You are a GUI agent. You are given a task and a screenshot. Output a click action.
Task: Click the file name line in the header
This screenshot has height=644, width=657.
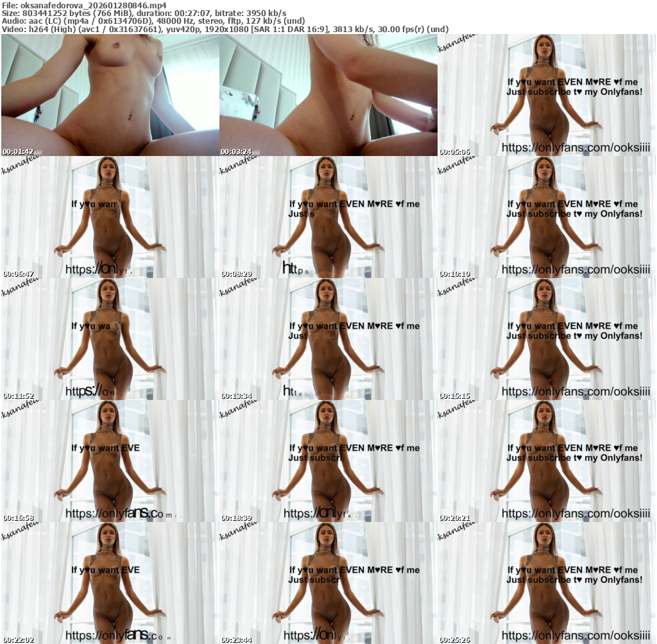pos(84,5)
